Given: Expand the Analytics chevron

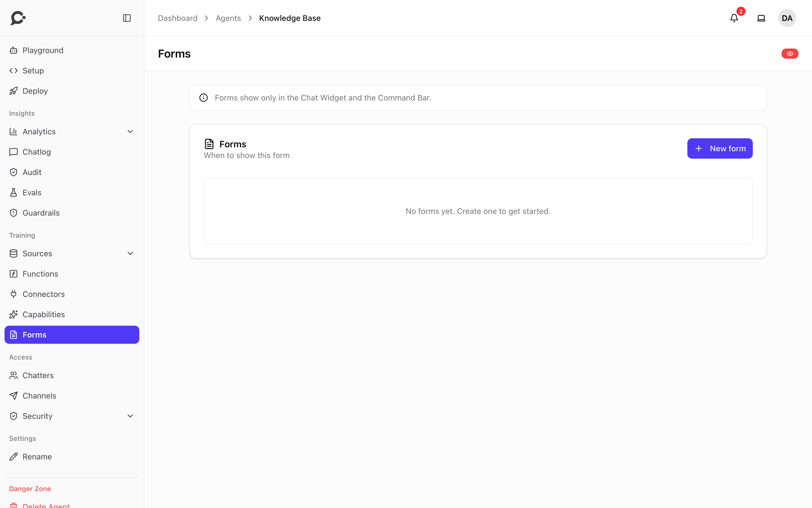Looking at the screenshot, I should pos(130,132).
